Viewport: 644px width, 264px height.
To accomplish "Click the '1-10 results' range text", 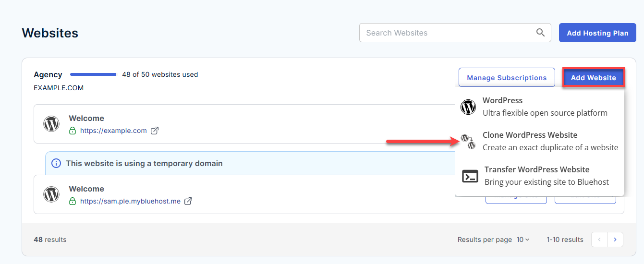I will [565, 240].
